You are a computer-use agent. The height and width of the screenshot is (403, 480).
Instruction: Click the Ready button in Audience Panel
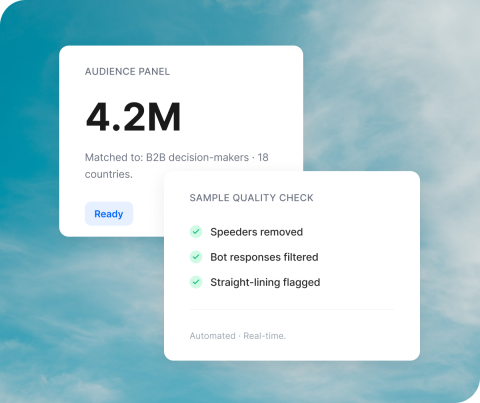click(x=109, y=214)
